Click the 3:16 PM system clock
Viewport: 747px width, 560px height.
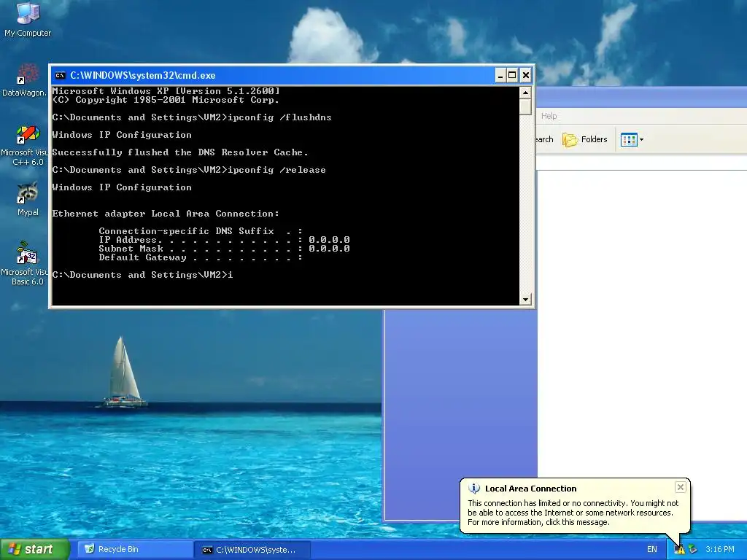[720, 549]
